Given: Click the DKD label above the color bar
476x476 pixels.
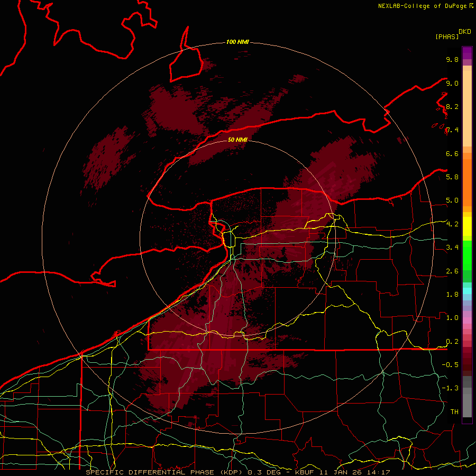Looking at the screenshot, I should coord(465,32).
